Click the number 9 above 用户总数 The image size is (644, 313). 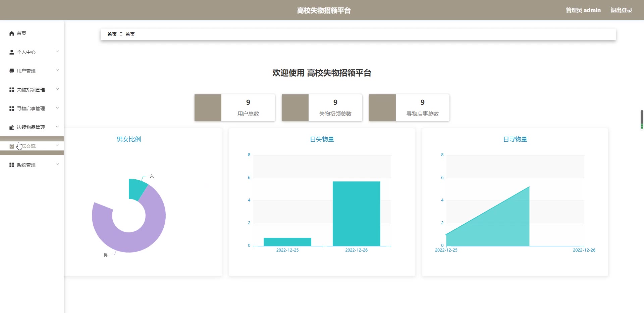tap(248, 102)
